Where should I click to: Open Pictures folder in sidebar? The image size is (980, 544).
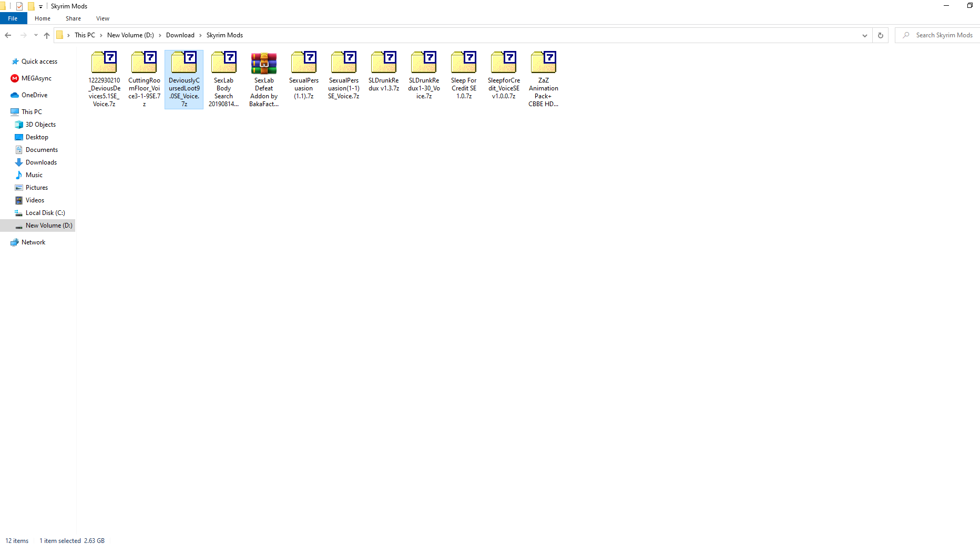tap(36, 188)
